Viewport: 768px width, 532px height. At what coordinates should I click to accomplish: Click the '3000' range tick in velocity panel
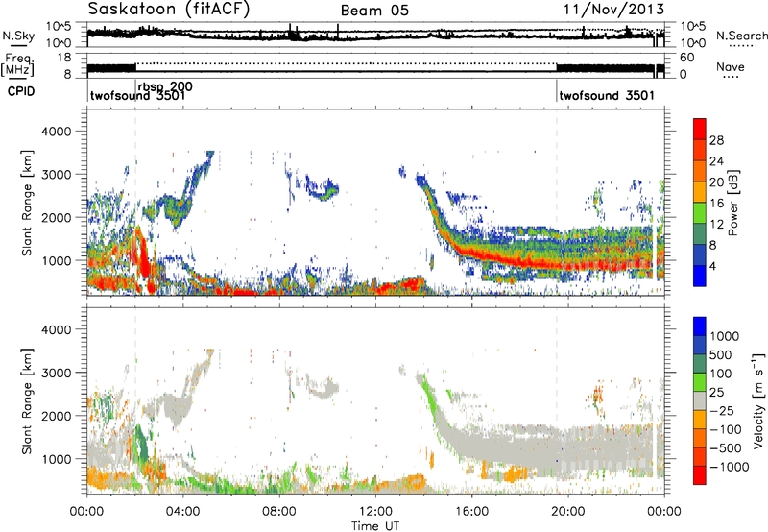click(56, 373)
